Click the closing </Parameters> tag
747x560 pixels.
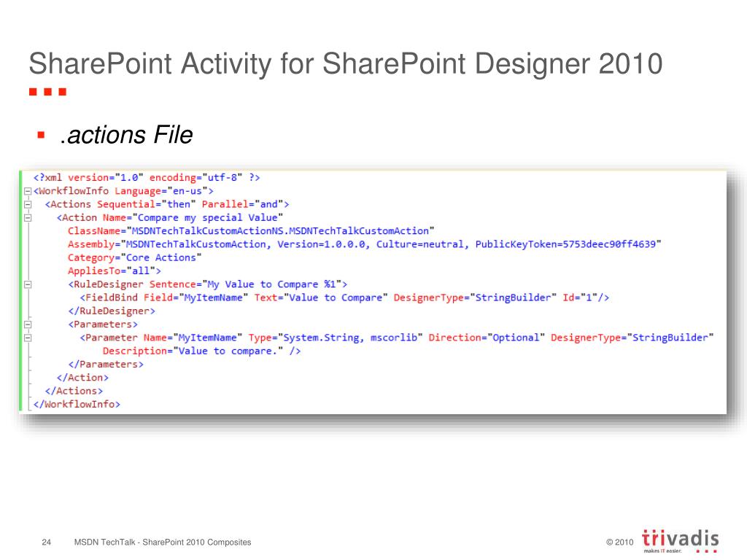pos(106,365)
